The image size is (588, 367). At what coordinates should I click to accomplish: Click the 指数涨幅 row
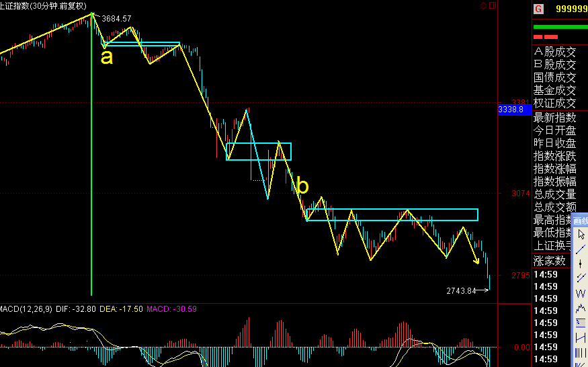[555, 169]
